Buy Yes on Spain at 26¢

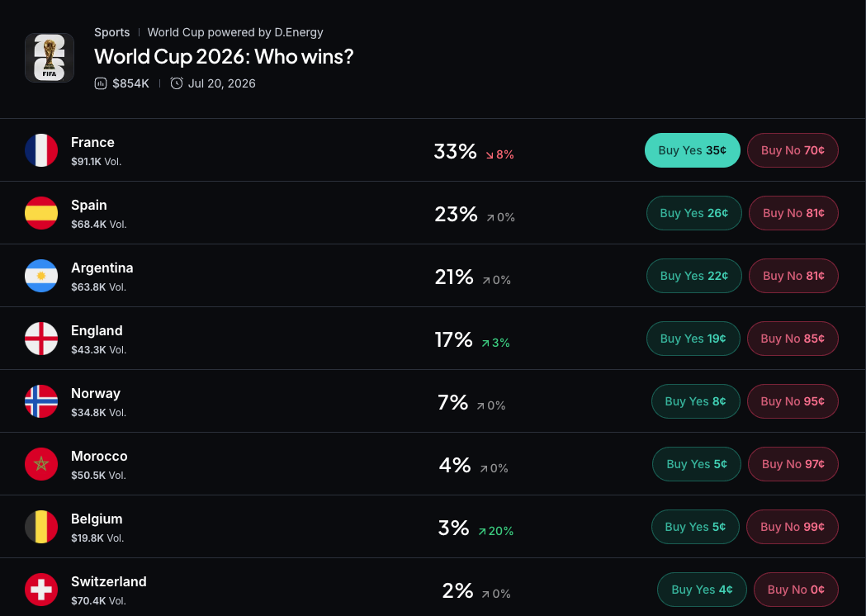[693, 213]
